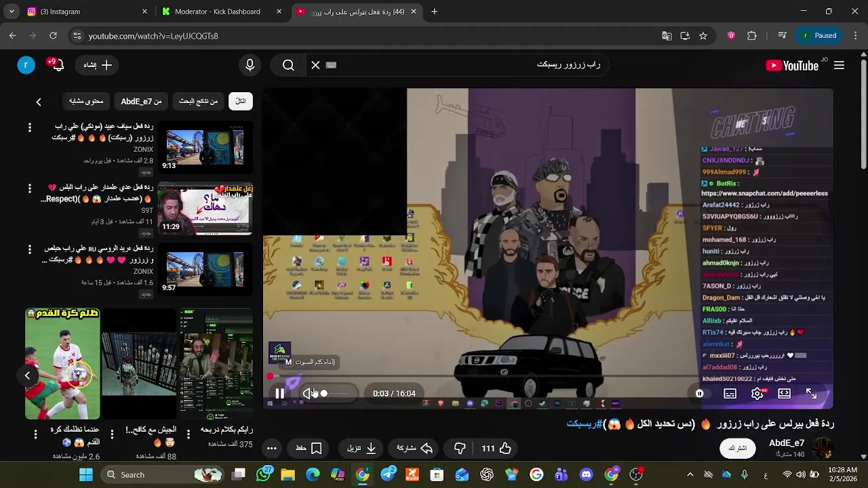Open the Chrome extensions puzzle menu

[751, 36]
